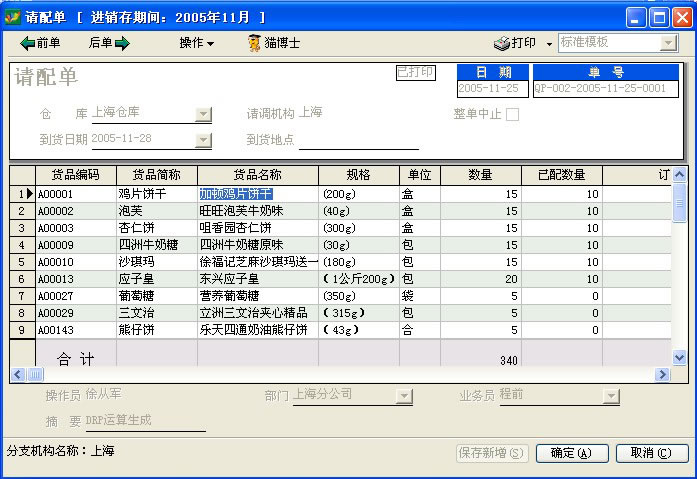The height and width of the screenshot is (479, 697).
Task: Expand the 部门 上海分公司 dropdown
Action: pos(403,396)
